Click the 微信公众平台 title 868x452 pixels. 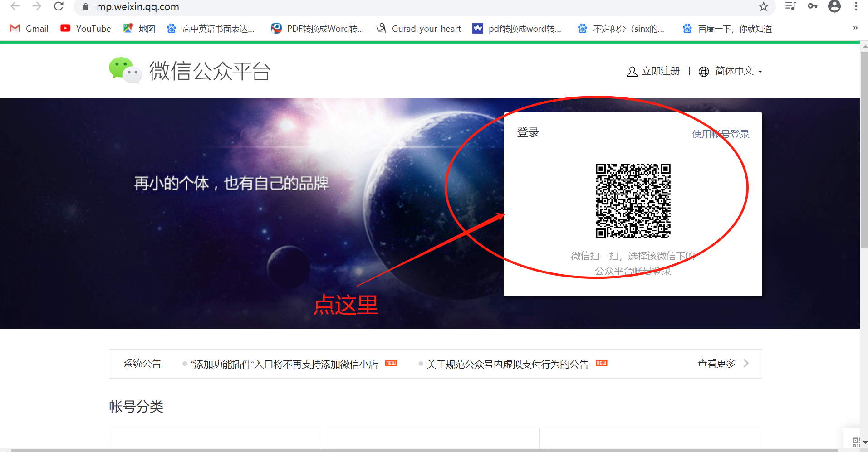click(210, 71)
